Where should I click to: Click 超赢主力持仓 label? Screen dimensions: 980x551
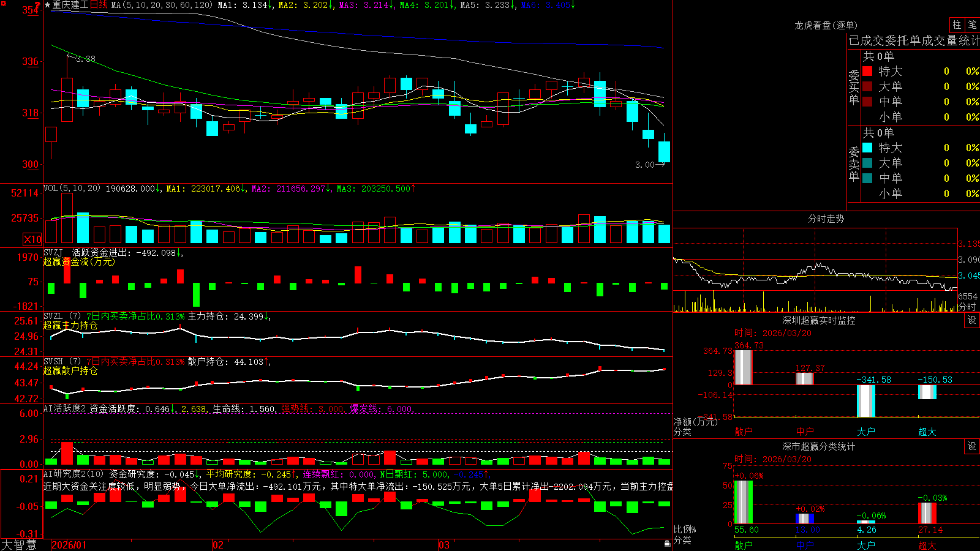coord(70,325)
